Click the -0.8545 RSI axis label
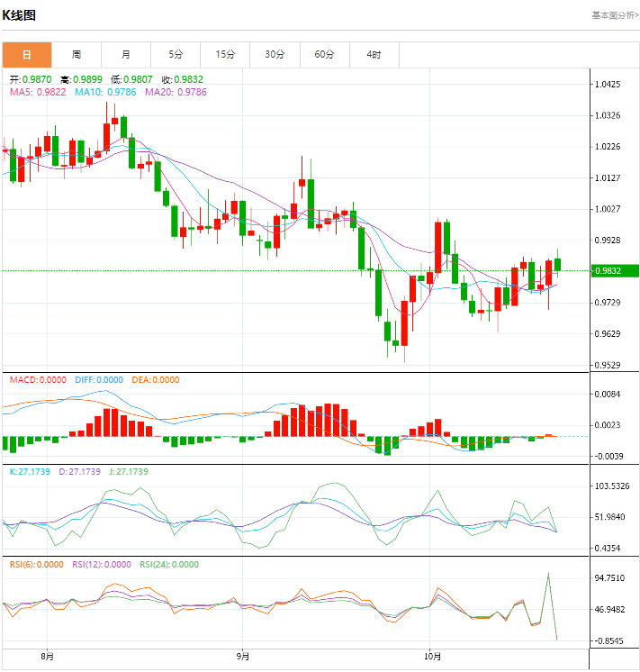This screenshot has height=672, width=640. point(608,641)
